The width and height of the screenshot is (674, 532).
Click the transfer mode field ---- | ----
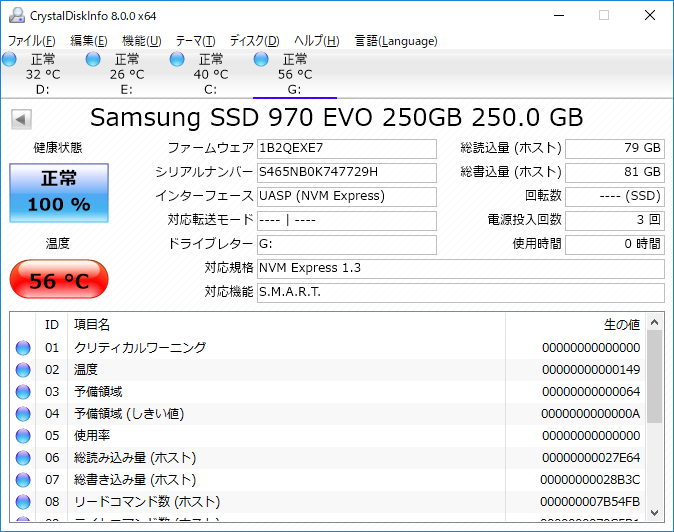point(347,221)
